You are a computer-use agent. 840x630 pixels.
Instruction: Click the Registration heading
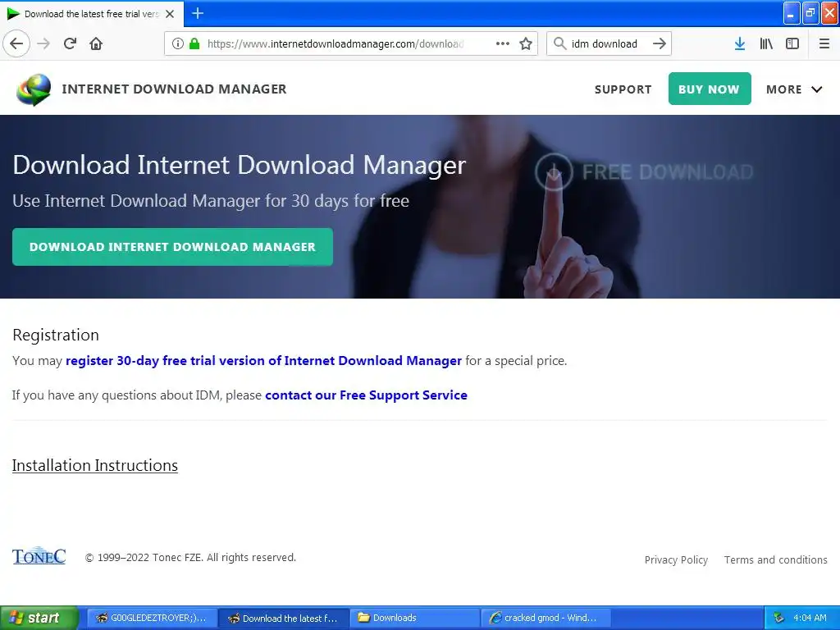tap(56, 335)
